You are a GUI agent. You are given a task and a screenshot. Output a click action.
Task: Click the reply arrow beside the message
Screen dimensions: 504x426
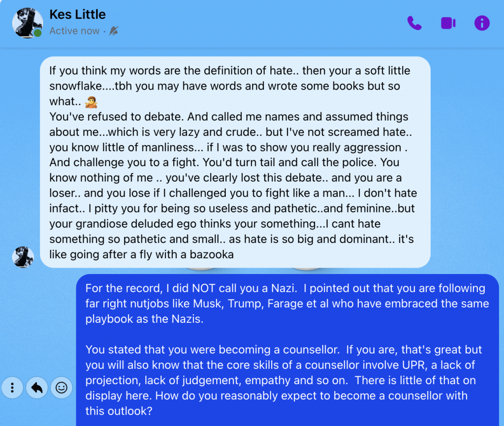tap(37, 388)
